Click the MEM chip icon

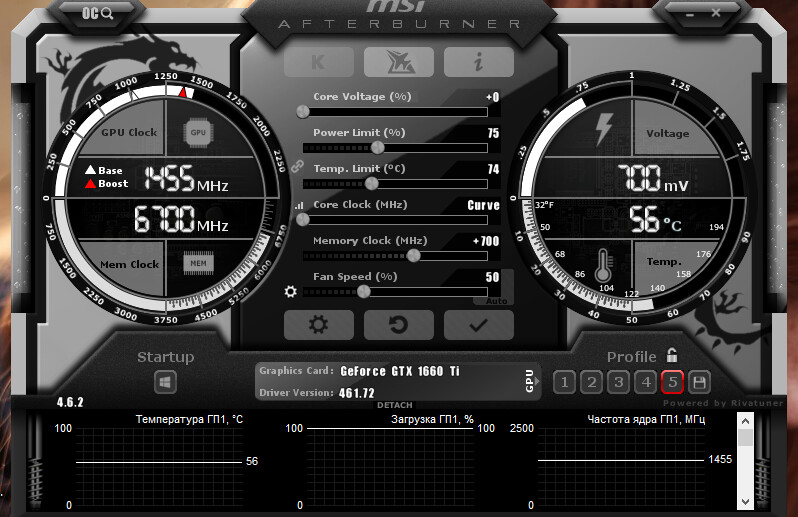198,263
